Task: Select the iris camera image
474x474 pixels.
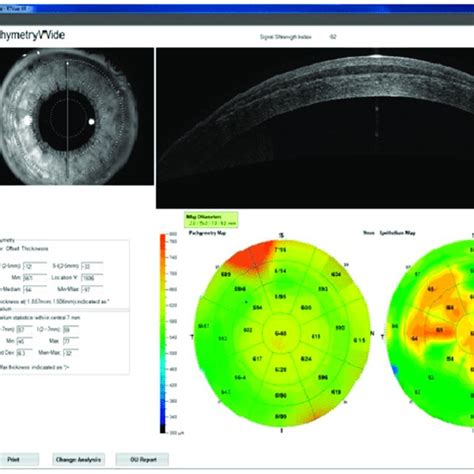Action: tap(76, 116)
